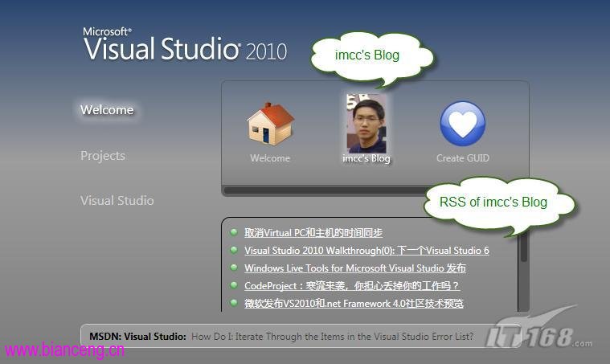Open imcc's Blog photo tile
Image resolution: width=610 pixels, height=364 pixels.
tap(366, 124)
